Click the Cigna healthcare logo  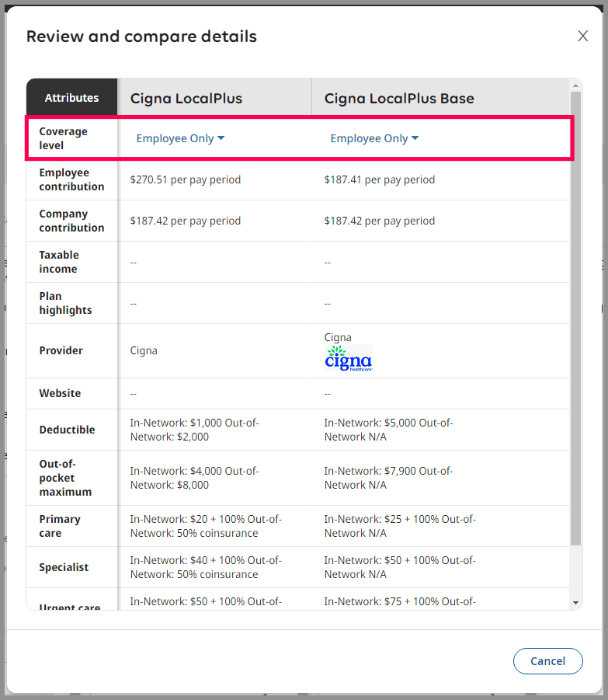click(349, 358)
